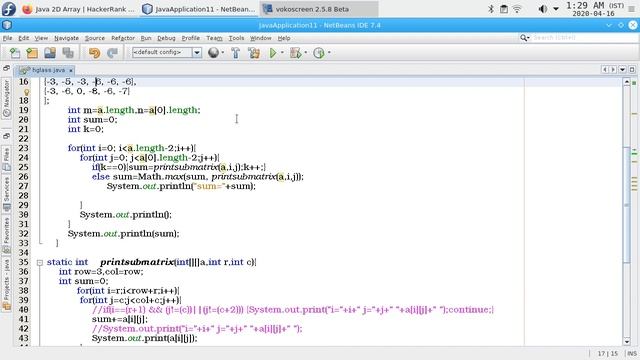Click the Open Project toolbar icon
This screenshot has height=360, width=640.
[x=50, y=53]
